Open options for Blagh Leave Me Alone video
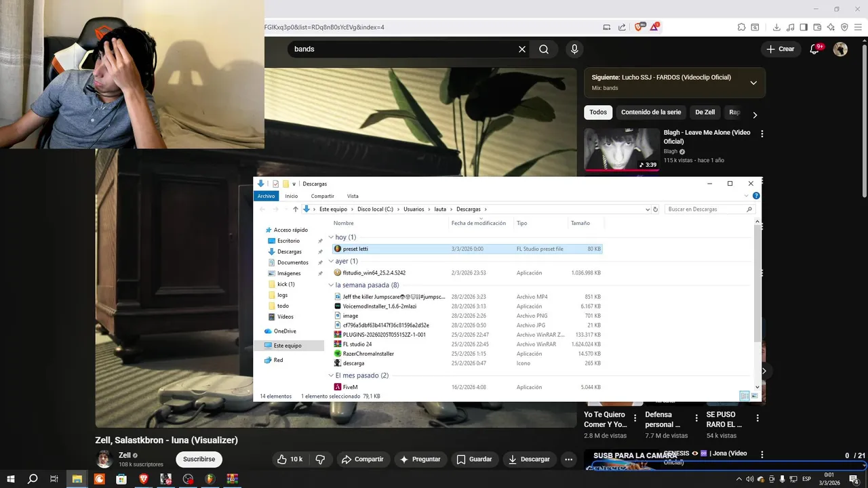Viewport: 868px width, 488px height. coord(762,134)
